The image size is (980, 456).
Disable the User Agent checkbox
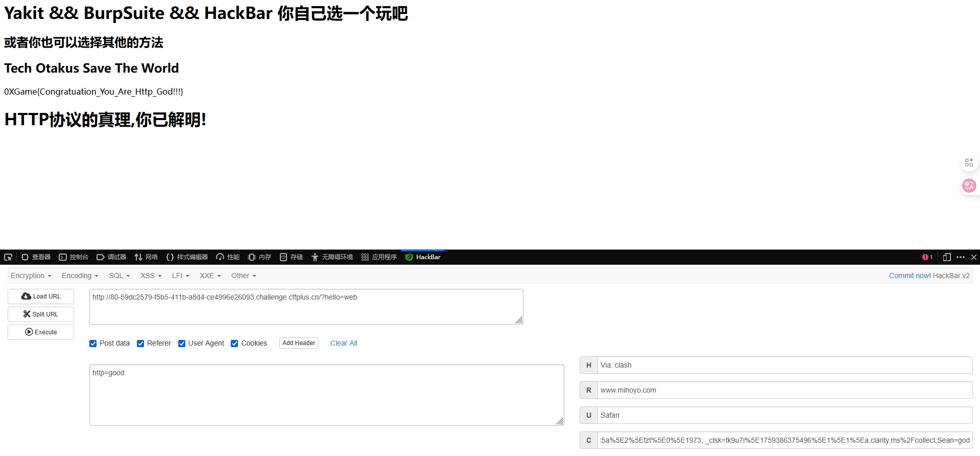coord(182,344)
